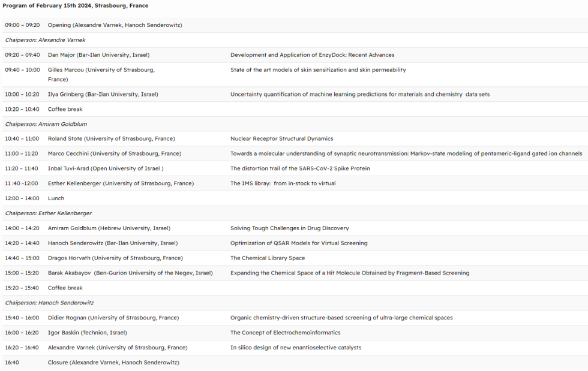Image resolution: width=588 pixels, height=371 pixels.
Task: Select Gilles Marcou's speaker entry
Action: [101, 74]
